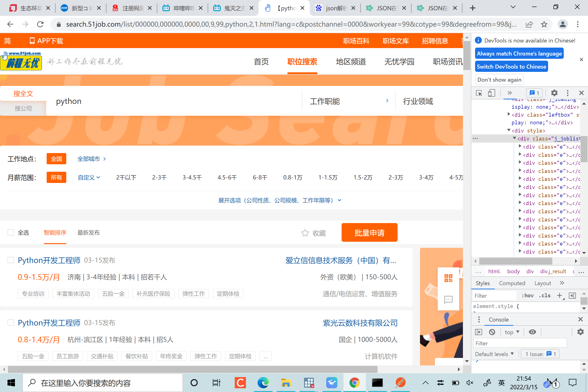
Task: Open DevTools settings gear
Action: tap(554, 93)
